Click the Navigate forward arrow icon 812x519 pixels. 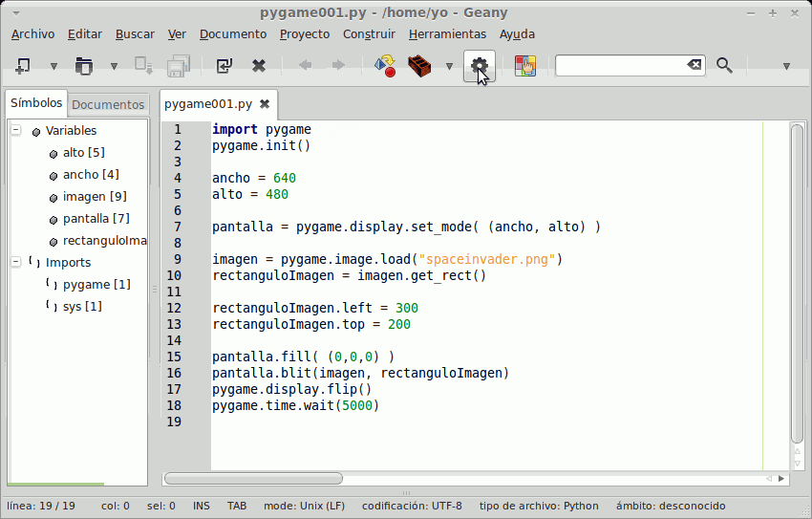(338, 65)
